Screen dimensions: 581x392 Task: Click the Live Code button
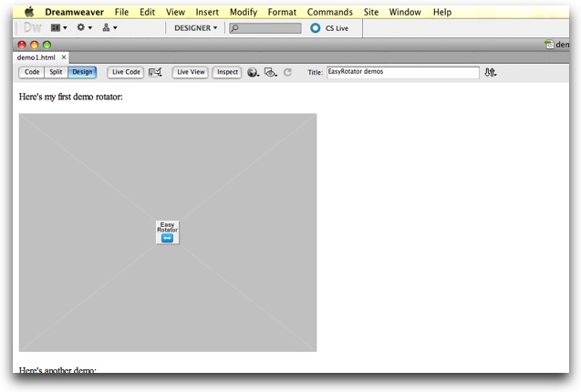126,72
